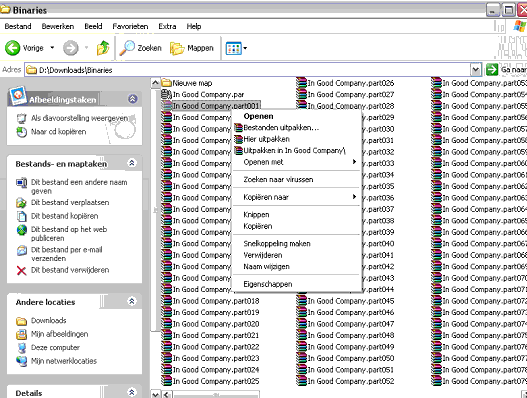
Task: Click publish to web globe icon
Action: 22,230
